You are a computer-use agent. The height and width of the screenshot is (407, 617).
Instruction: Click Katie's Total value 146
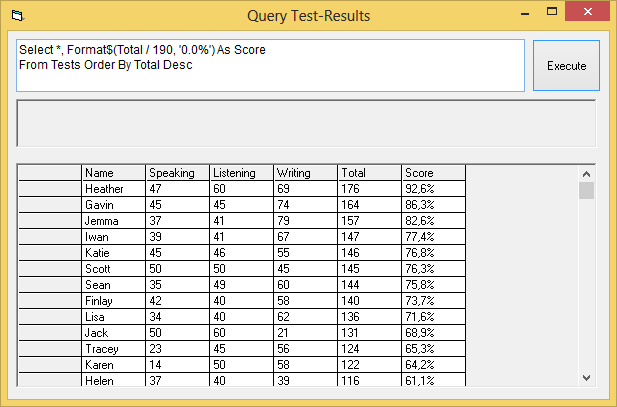coord(369,253)
